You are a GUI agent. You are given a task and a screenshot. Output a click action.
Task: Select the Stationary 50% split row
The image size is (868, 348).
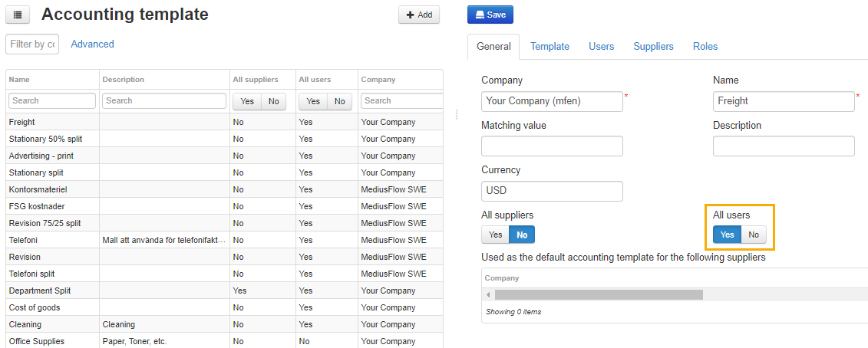tap(224, 139)
